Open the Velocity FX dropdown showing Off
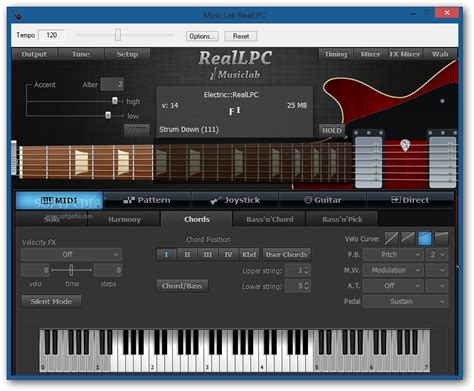The height and width of the screenshot is (391, 474). click(71, 254)
